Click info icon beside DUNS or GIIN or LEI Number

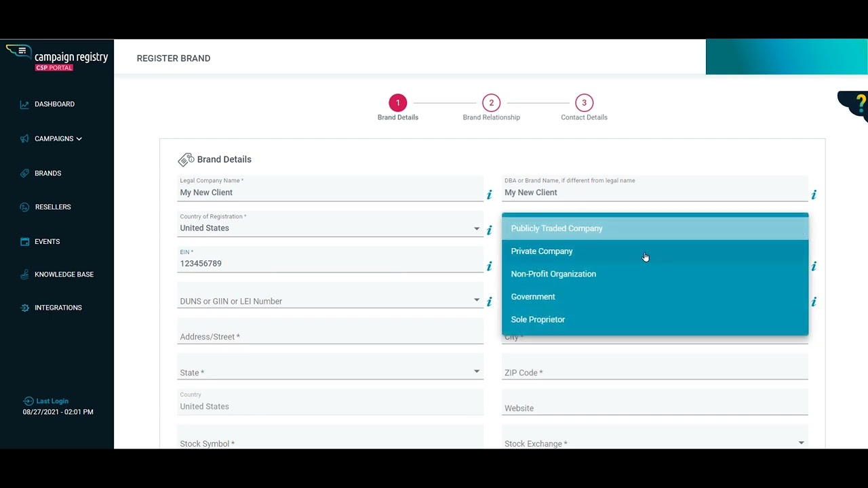coord(489,302)
